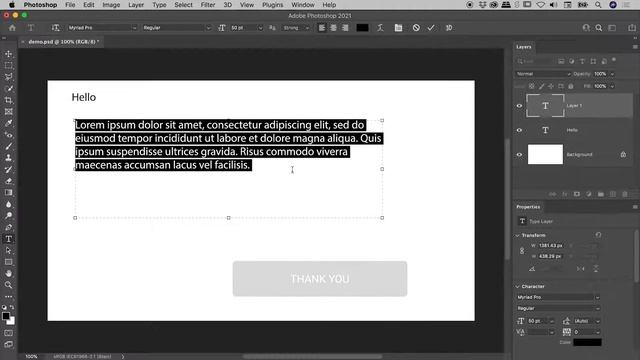The width and height of the screenshot is (640, 360).
Task: Open text color swatch in options bar
Action: click(x=362, y=28)
